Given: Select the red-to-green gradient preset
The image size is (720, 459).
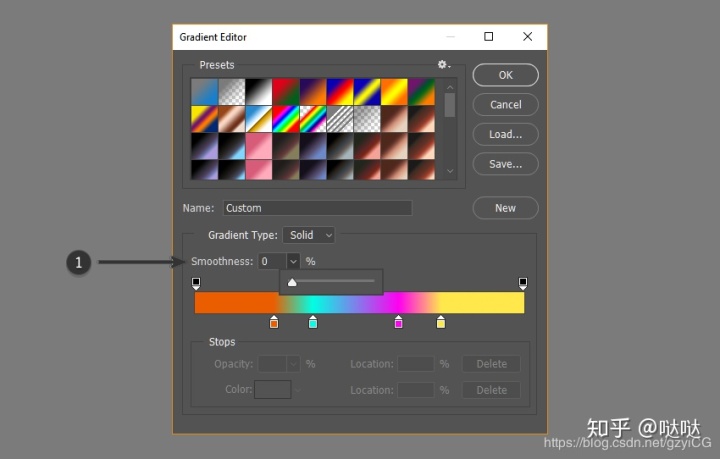Looking at the screenshot, I should click(x=286, y=92).
